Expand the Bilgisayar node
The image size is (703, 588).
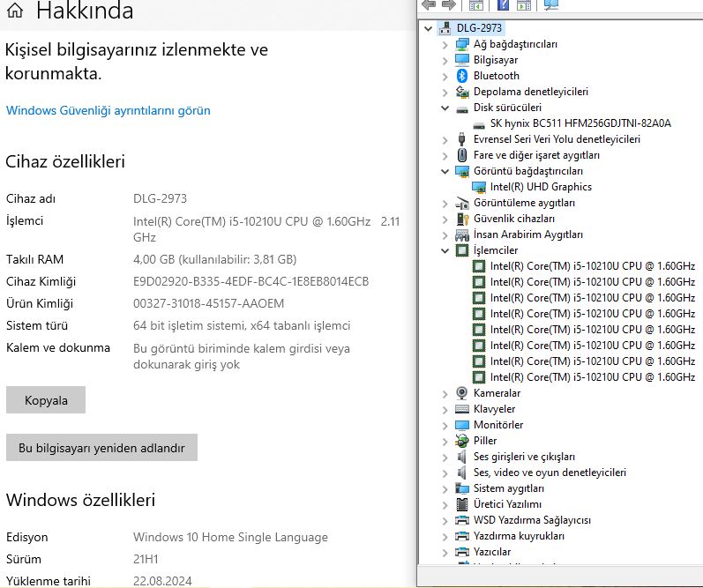pyautogui.click(x=445, y=60)
